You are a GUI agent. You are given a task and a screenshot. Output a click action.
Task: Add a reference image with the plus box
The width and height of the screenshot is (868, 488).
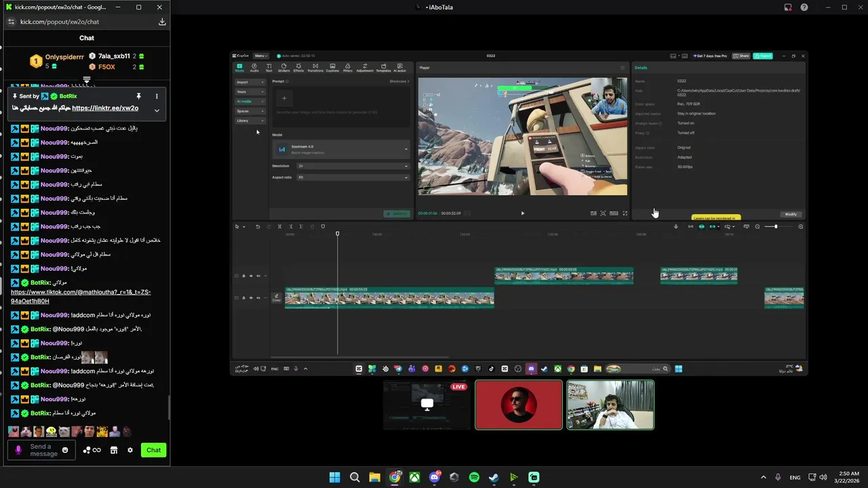coord(284,98)
